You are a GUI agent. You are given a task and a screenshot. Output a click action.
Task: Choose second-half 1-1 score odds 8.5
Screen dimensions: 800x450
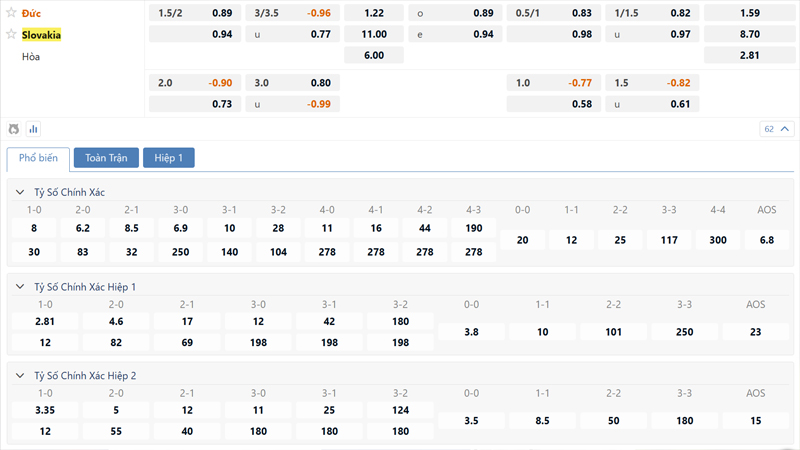pyautogui.click(x=543, y=421)
